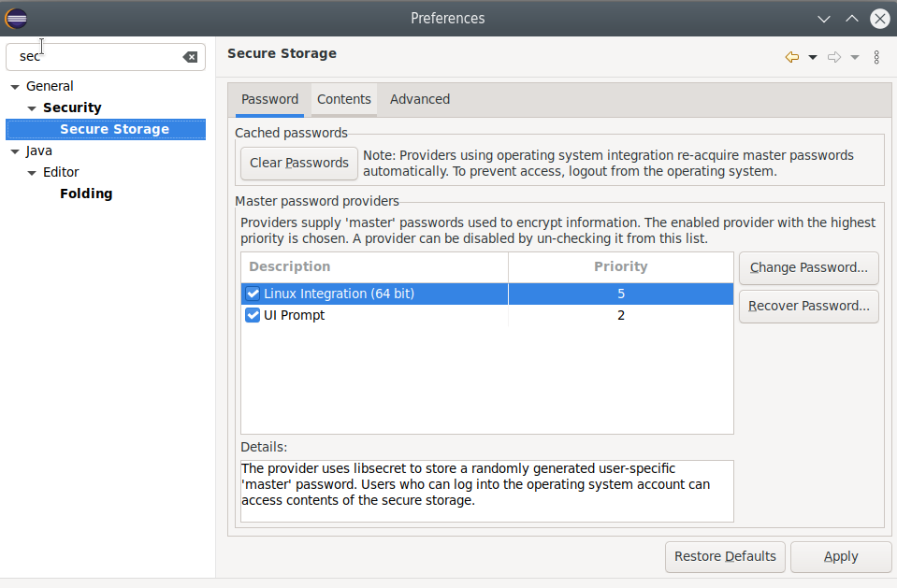The height and width of the screenshot is (588, 897).
Task: Click inside the preferences filter search field
Action: (x=94, y=56)
